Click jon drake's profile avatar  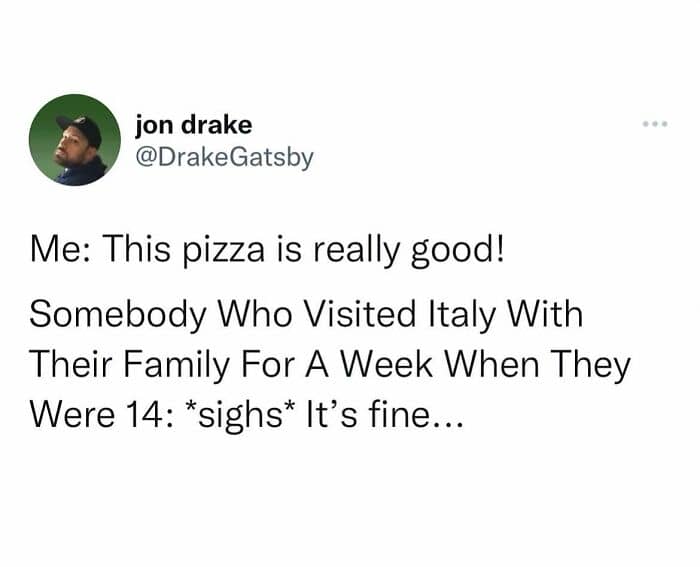tap(75, 140)
